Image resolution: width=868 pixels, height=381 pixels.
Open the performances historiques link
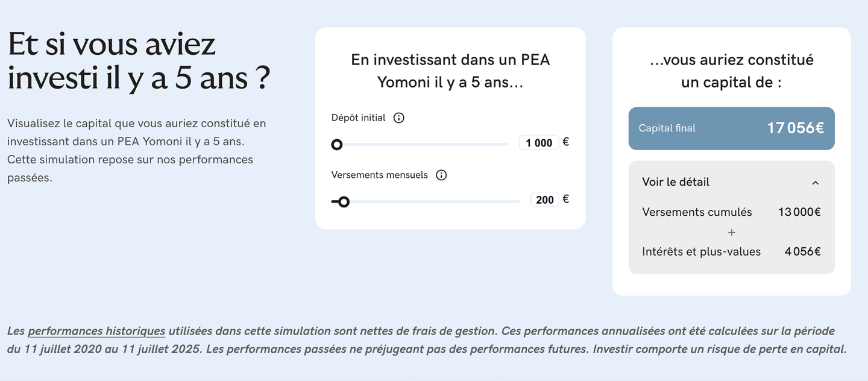96,331
